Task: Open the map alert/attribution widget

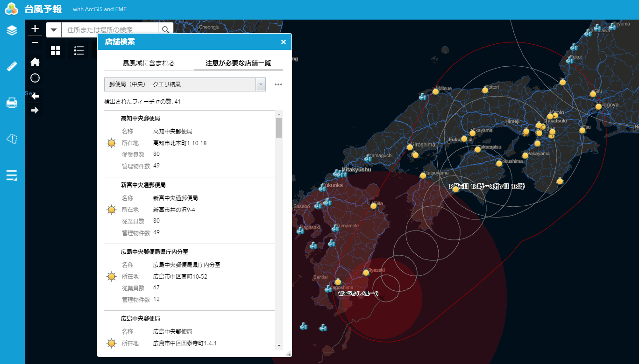Action: pos(11,138)
